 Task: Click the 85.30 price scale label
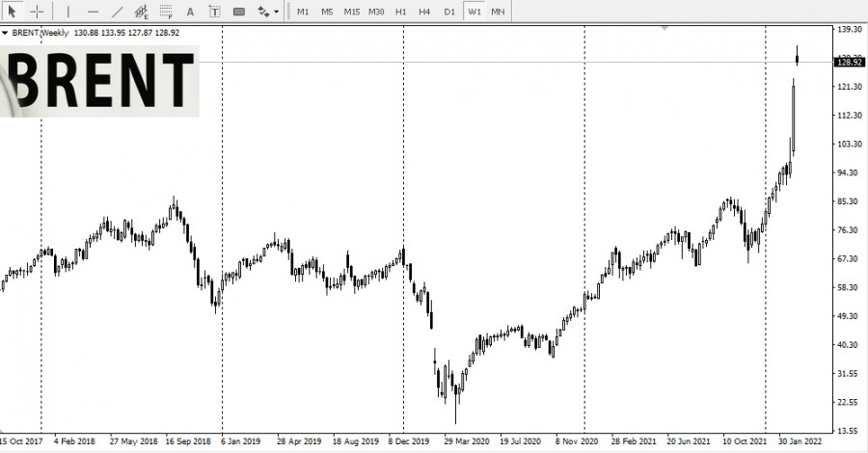(x=850, y=201)
